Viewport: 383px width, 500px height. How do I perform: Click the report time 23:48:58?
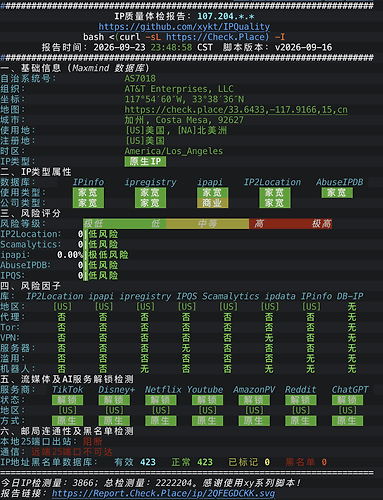(x=171, y=47)
